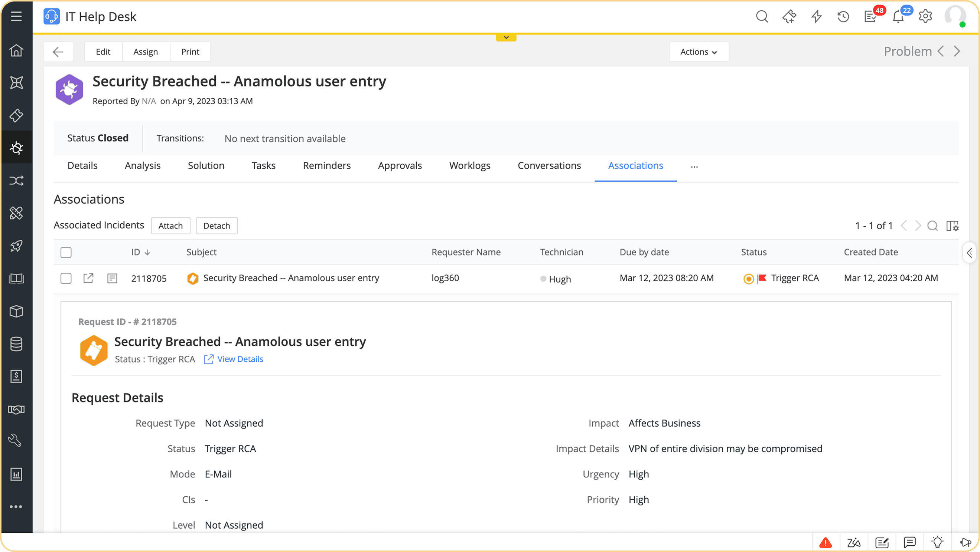Screen dimensions: 980x552
Task: Open the Problems bug icon in sidebar
Action: 16,148
